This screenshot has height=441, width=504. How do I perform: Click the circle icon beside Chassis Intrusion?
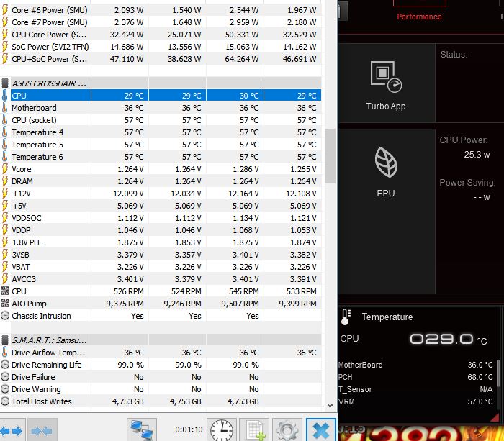pos(5,316)
